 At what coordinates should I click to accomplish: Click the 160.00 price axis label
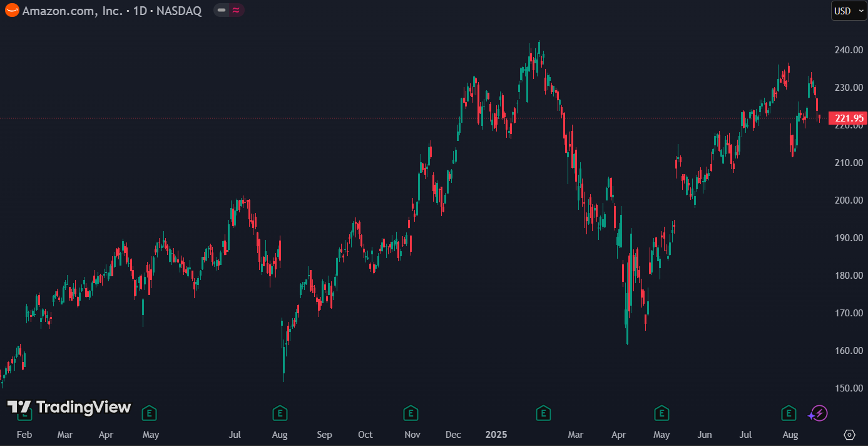click(848, 351)
